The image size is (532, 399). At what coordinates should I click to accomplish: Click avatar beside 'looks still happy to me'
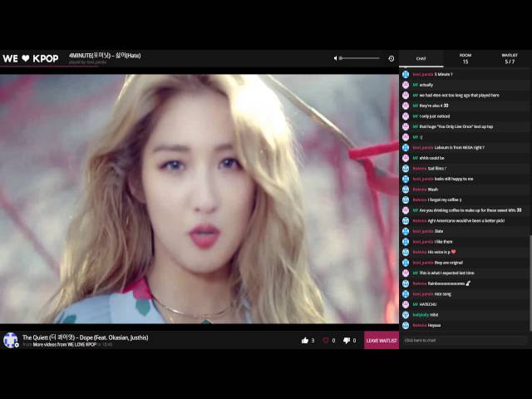[406, 179]
